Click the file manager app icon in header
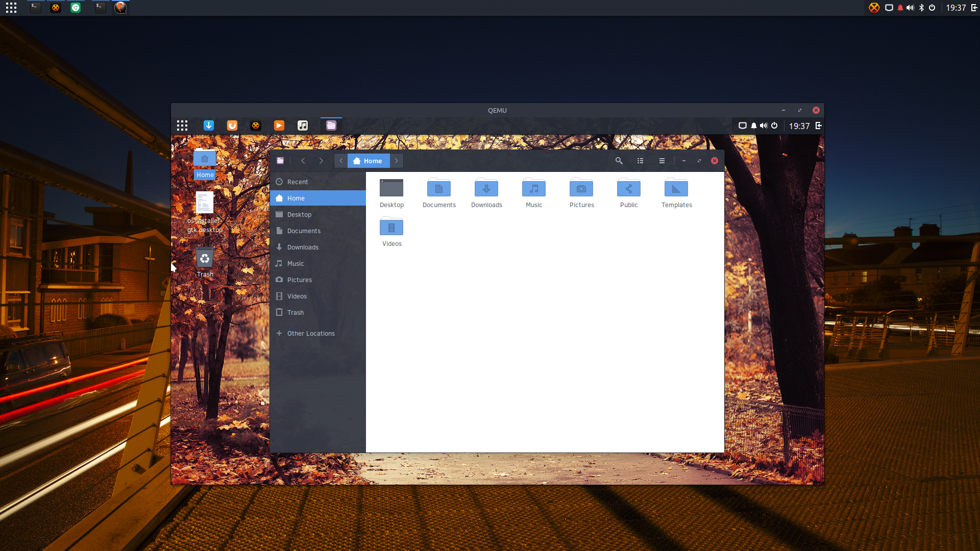 tap(280, 161)
